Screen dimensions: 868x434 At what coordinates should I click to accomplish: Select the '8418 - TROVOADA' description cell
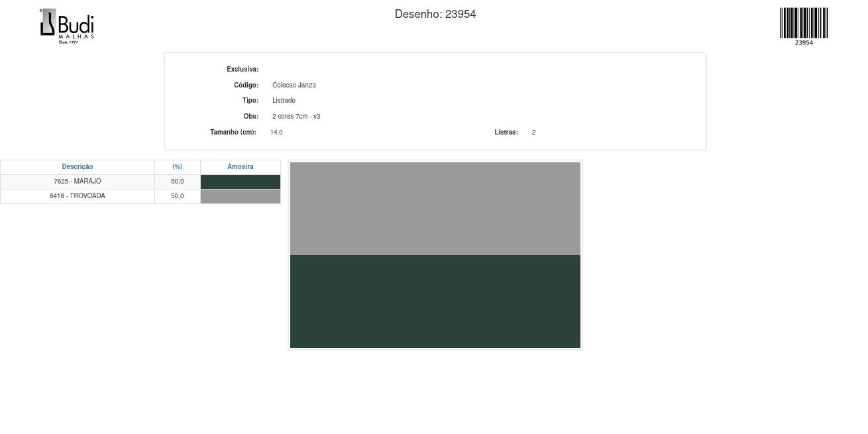point(78,196)
